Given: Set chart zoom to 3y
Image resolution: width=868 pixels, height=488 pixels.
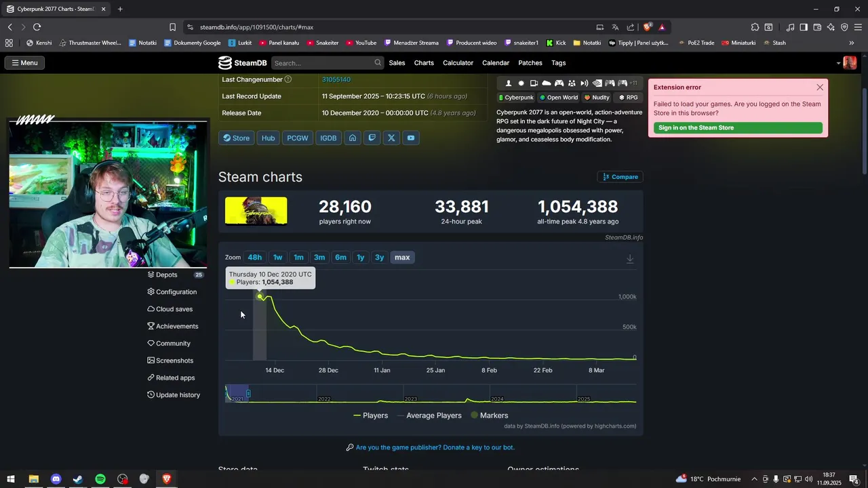Looking at the screenshot, I should [x=380, y=258].
